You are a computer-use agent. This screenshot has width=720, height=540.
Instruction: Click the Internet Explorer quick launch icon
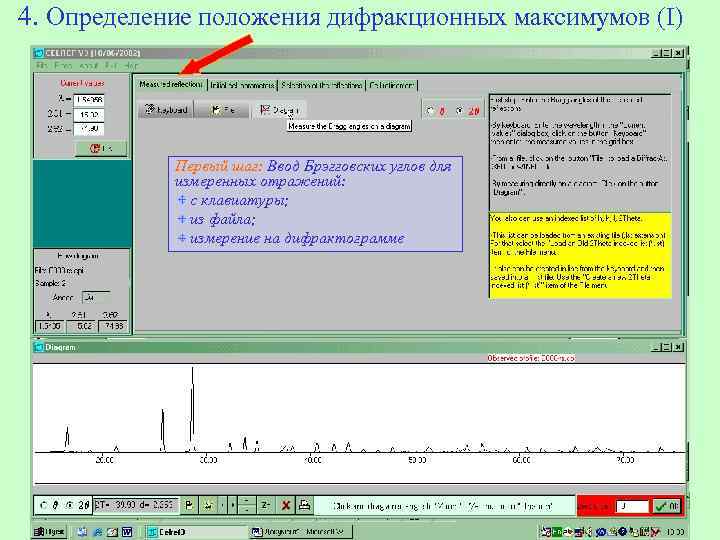97,532
